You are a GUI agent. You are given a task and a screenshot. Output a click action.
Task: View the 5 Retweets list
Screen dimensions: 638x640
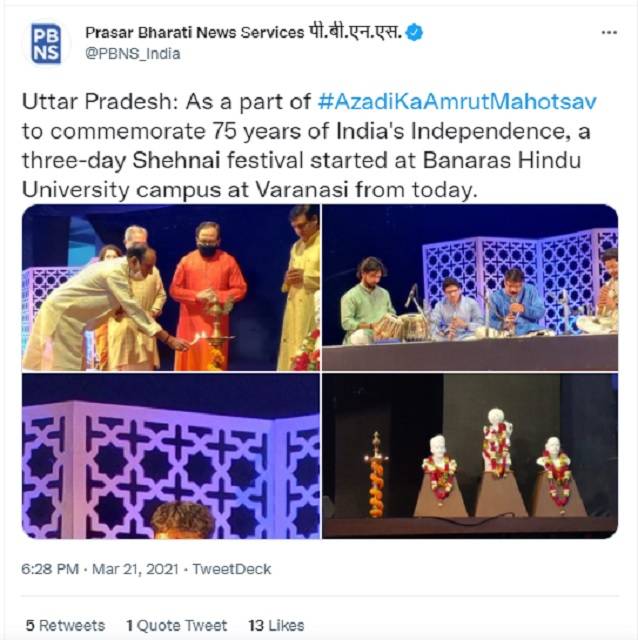pyautogui.click(x=65, y=625)
